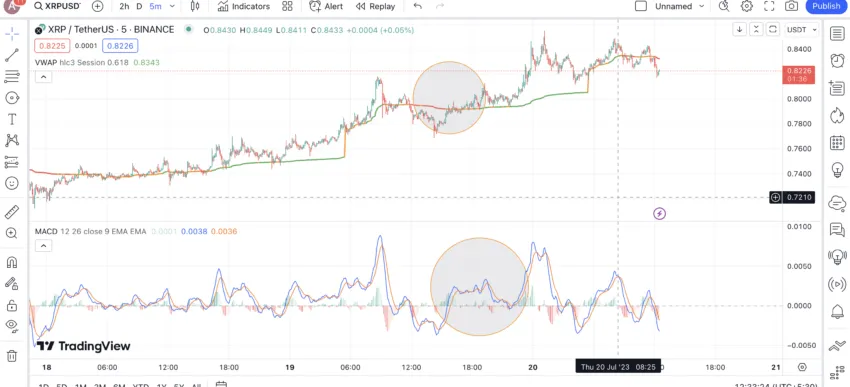
Task: Open the private chats panel
Action: 837,230
